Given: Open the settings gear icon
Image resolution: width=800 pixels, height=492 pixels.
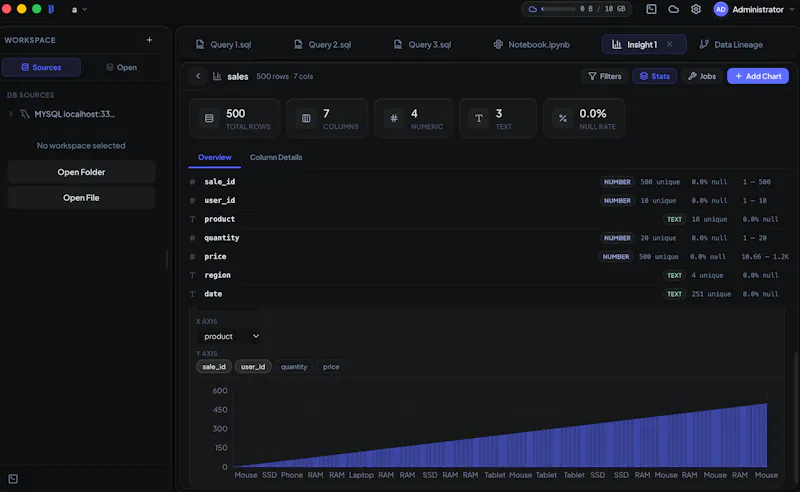Looking at the screenshot, I should pos(695,9).
